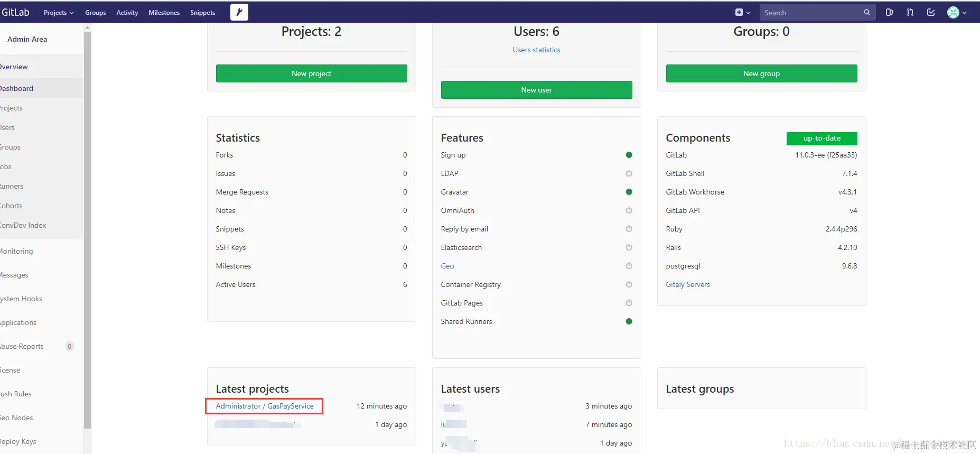The width and height of the screenshot is (980, 454).
Task: Open the Users statistics link
Action: pos(536,50)
